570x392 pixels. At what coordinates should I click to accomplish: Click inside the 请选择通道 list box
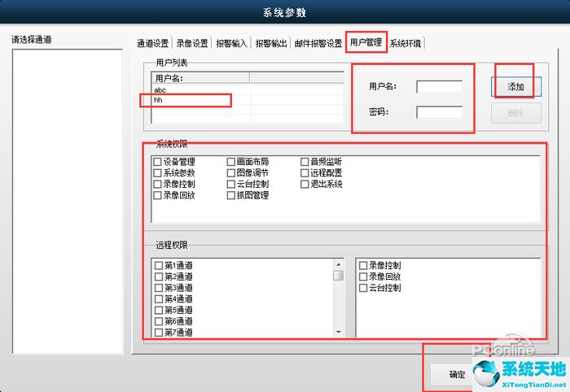point(68,202)
